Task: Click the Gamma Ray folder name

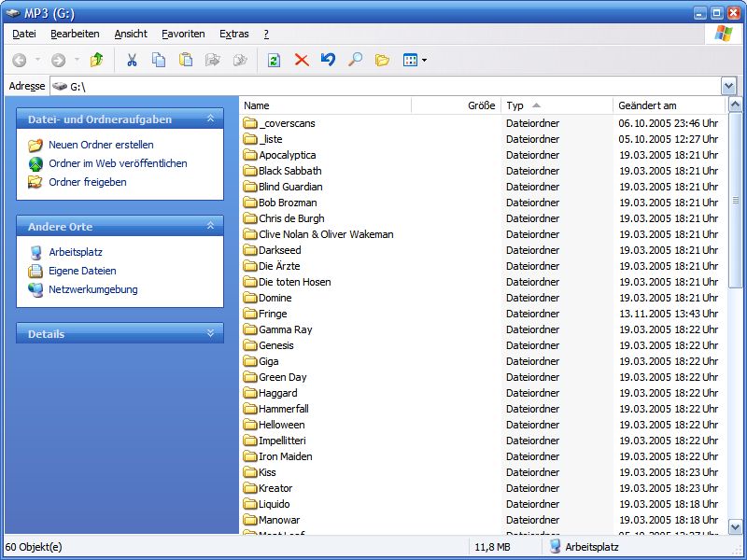Action: point(286,329)
